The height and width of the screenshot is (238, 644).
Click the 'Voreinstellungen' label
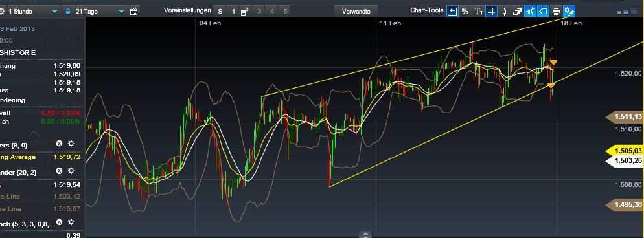pyautogui.click(x=187, y=10)
